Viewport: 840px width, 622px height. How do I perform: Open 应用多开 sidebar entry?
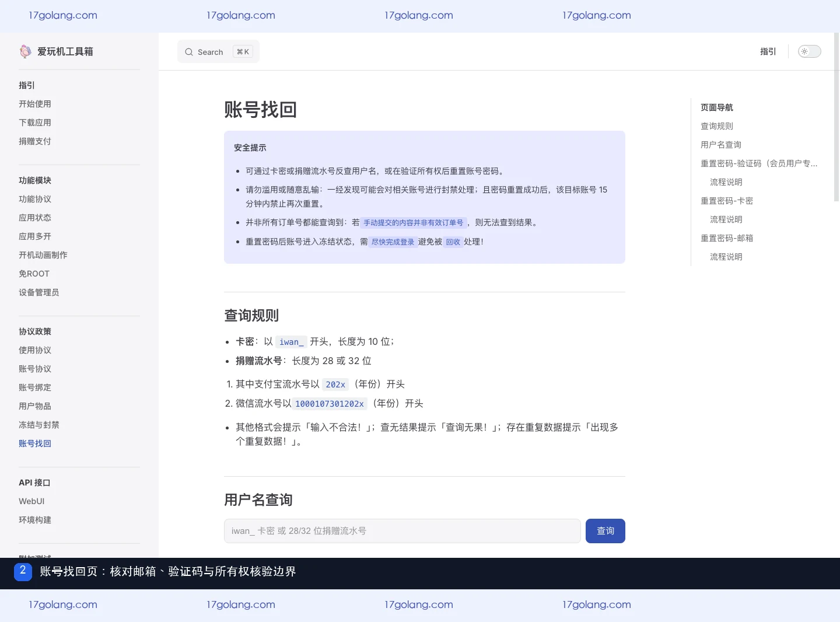(x=35, y=236)
